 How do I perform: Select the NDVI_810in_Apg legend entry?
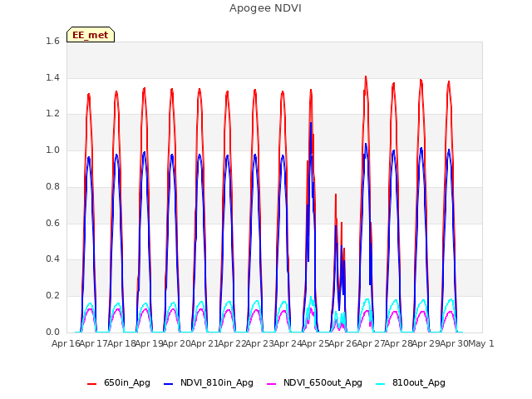point(209,382)
